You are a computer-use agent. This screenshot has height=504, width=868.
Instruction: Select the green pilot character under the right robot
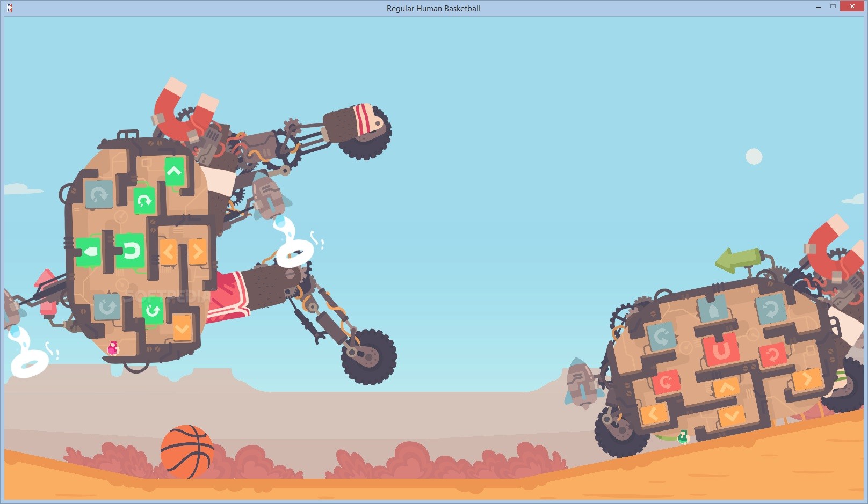coord(683,437)
